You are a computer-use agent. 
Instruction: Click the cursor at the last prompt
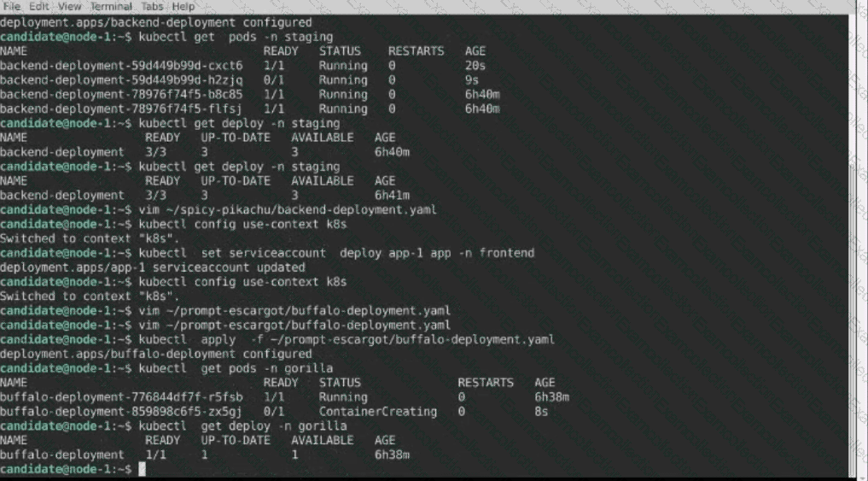(x=142, y=469)
